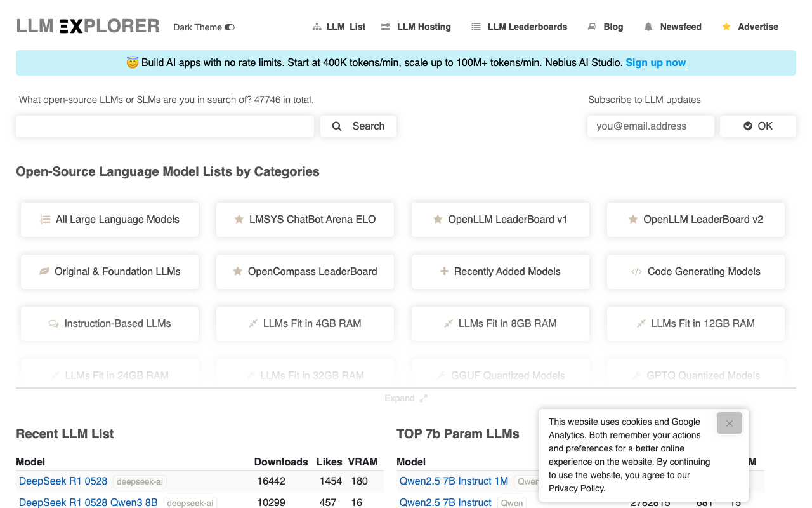Open DeepSeek R1 0528 model link
The width and height of the screenshot is (812, 508).
[x=63, y=481]
